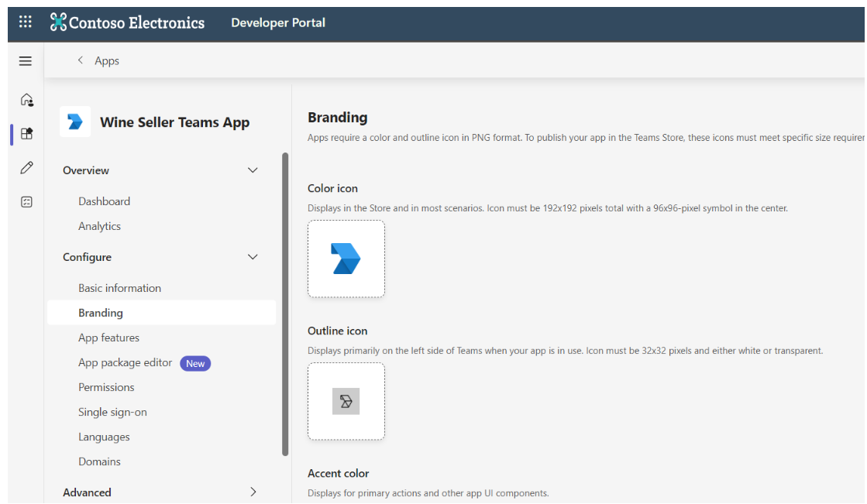Screen dimensions: 867x504
Task: Open the Languages page
Action: pos(104,437)
